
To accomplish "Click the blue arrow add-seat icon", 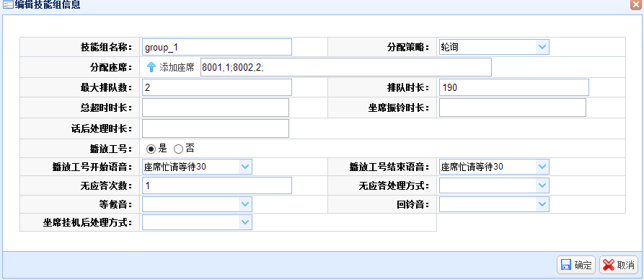I will [151, 67].
